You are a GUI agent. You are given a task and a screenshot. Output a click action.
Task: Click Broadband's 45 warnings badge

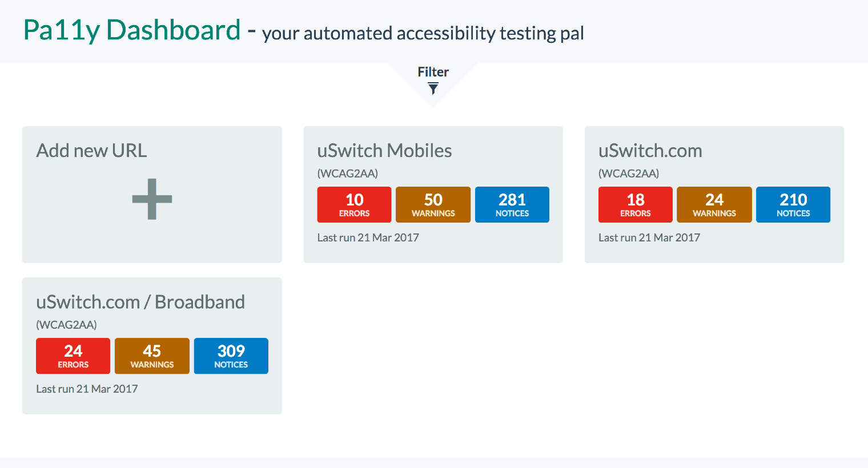[x=152, y=356]
